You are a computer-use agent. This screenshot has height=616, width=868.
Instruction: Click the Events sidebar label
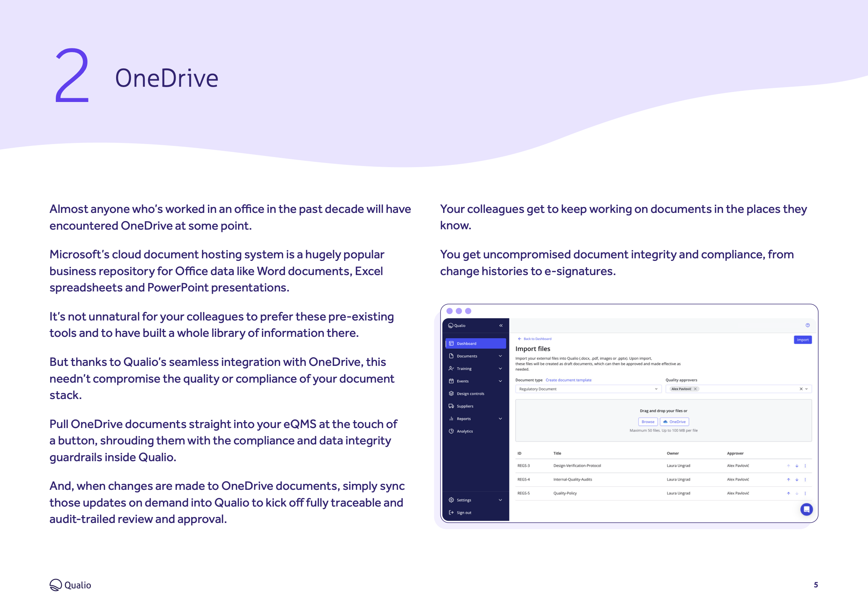pos(462,381)
